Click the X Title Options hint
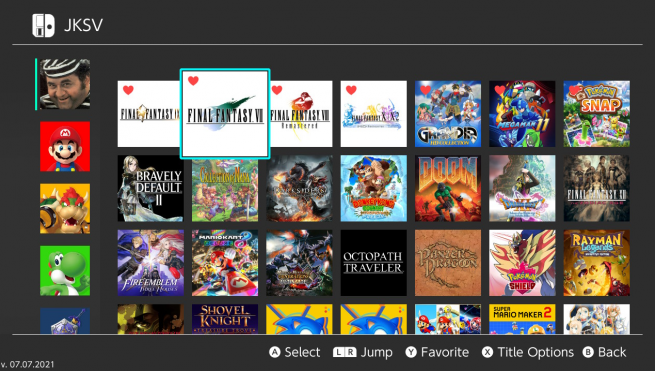This screenshot has width=655, height=371. pos(528,352)
